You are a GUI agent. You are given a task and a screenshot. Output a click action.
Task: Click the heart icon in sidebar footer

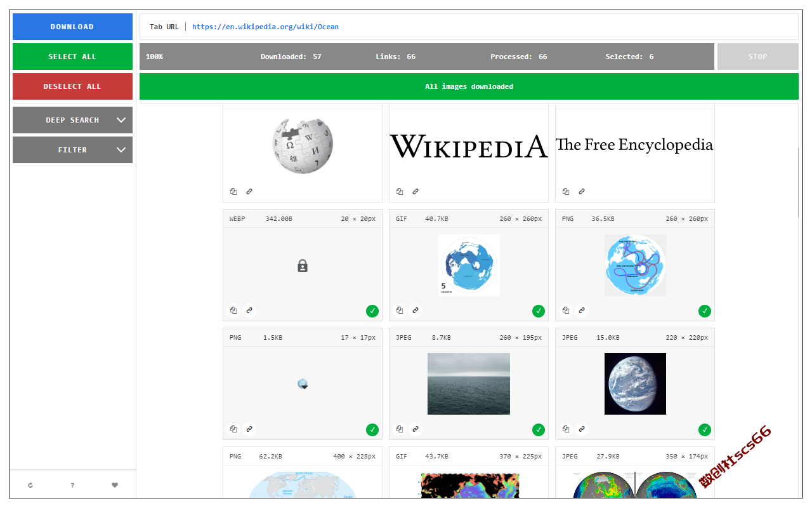point(115,485)
